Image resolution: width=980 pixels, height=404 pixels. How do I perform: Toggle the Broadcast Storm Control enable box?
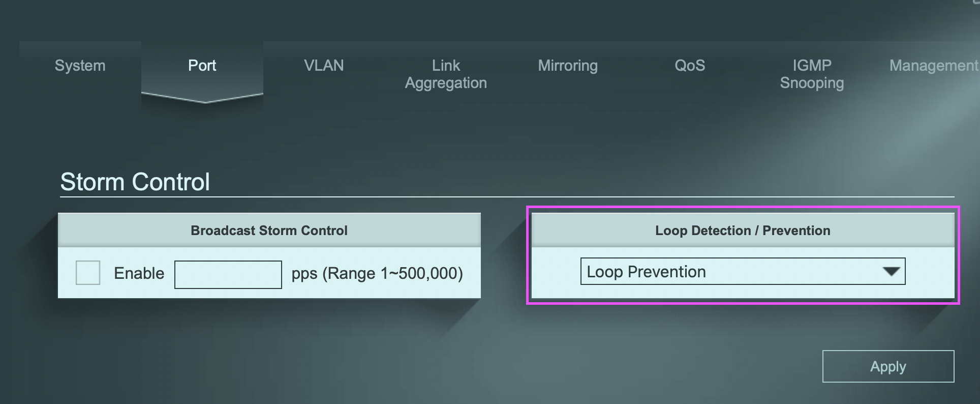click(87, 273)
